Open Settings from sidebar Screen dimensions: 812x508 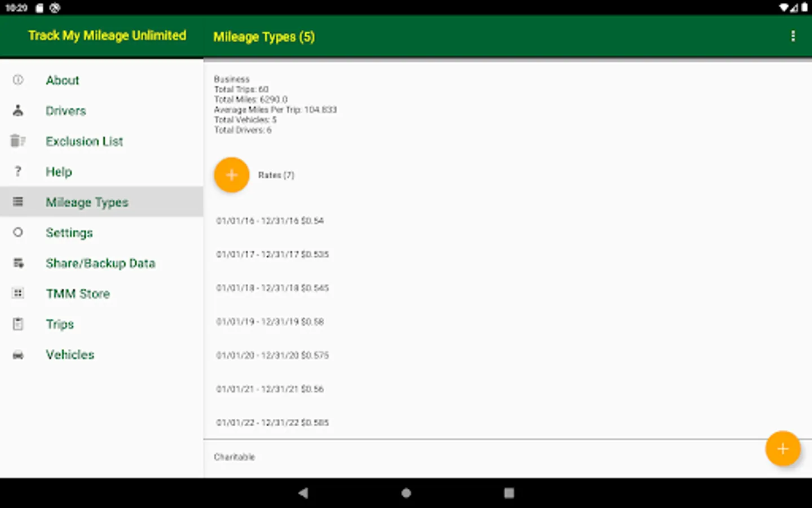101,233
